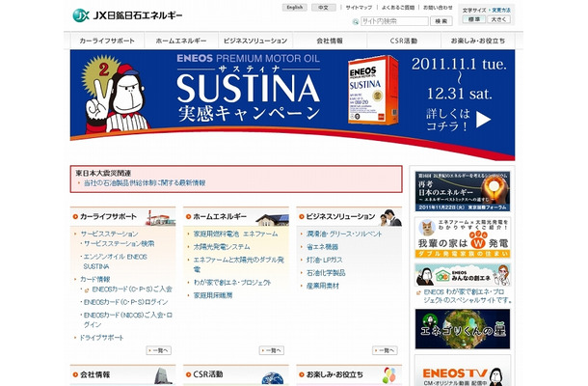588x386 pixels.
Task: Open the ENEOSカード(C・P・S)ご入会 link
Action: [x=132, y=289]
